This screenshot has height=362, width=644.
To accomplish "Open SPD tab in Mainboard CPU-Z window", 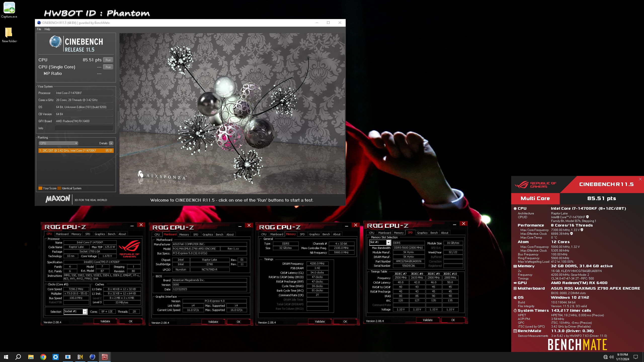I will (196, 235).
